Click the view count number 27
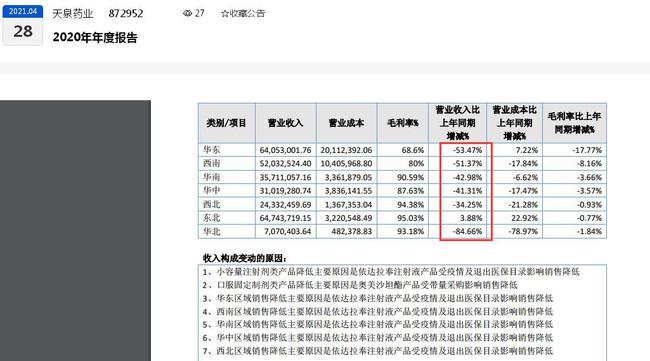 point(200,14)
